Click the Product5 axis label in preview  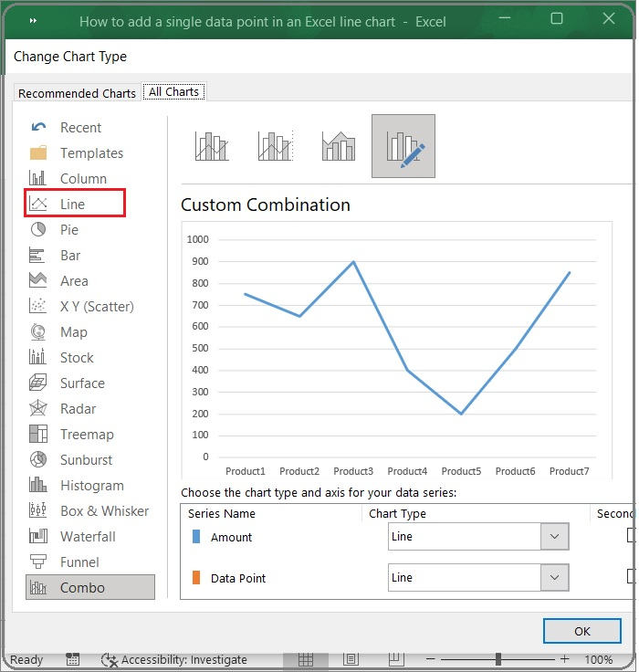click(461, 471)
